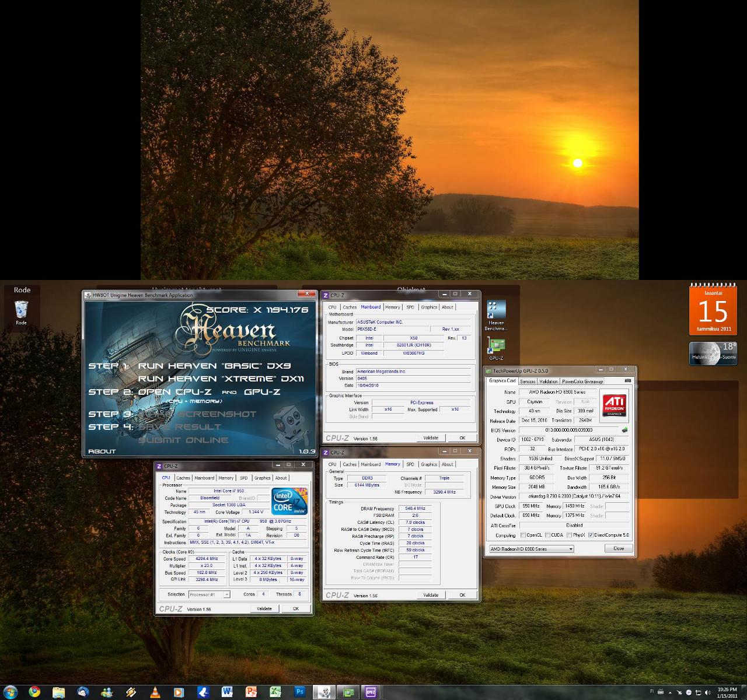The height and width of the screenshot is (700, 747).
Task: Switch to the GPU-Z green taskbar button
Action: coord(348,692)
